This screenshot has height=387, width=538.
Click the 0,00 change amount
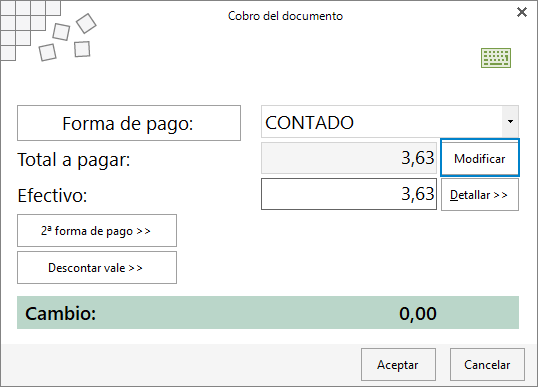click(x=418, y=313)
